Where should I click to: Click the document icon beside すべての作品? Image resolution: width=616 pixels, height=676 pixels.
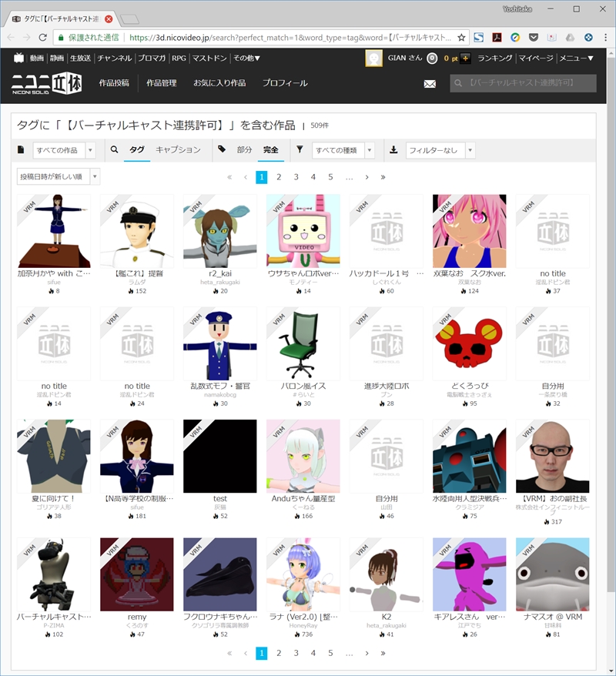tap(21, 149)
